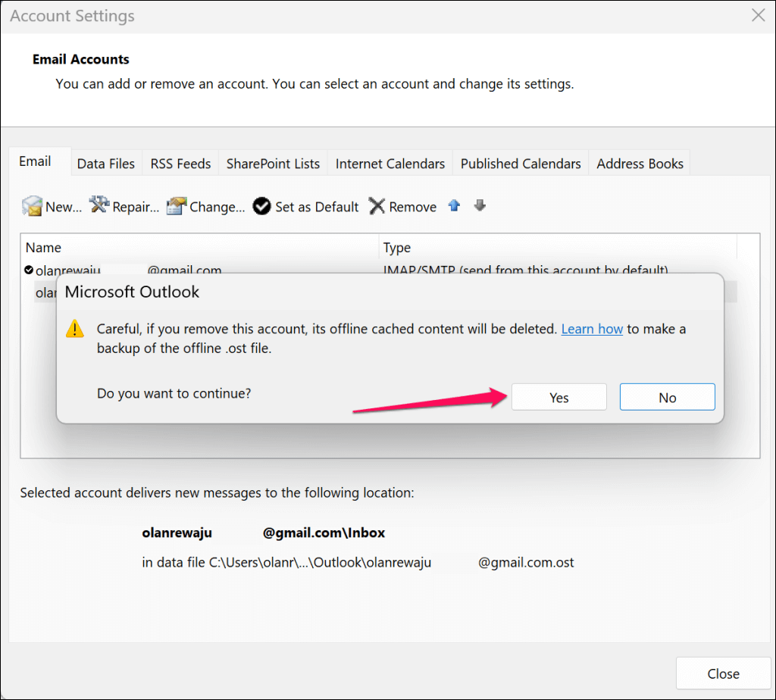This screenshot has width=776, height=700.
Task: Open the RSS Feeds tab
Action: (x=180, y=164)
